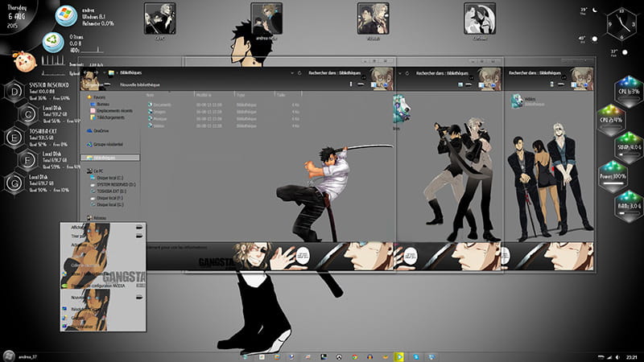Open the first desktop shortcut thumbnail at top
Image resolution: width=644 pixels, height=362 pixels.
tap(159, 18)
